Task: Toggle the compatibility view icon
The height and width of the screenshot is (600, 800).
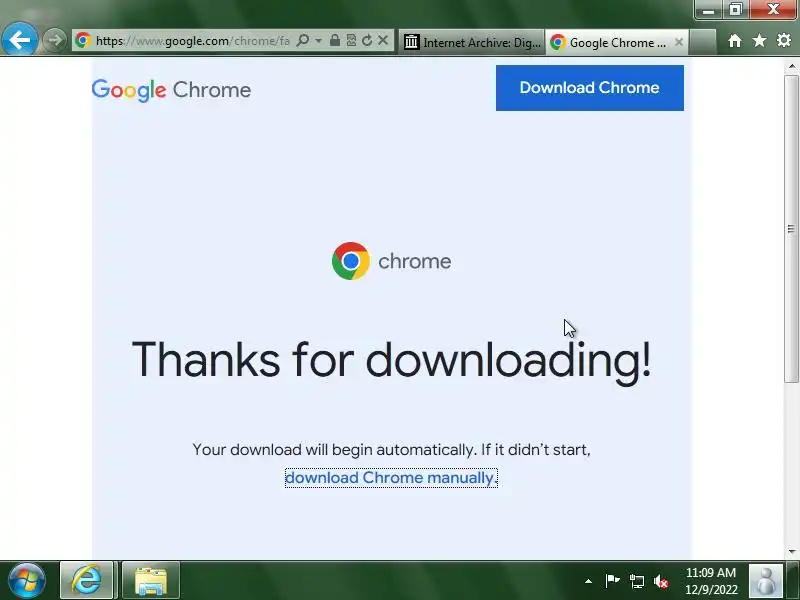Action: point(351,40)
